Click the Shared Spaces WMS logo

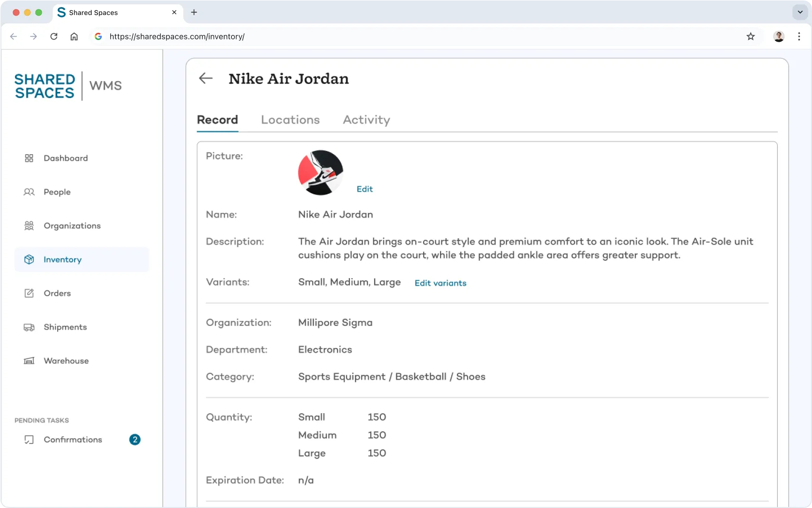pos(68,86)
